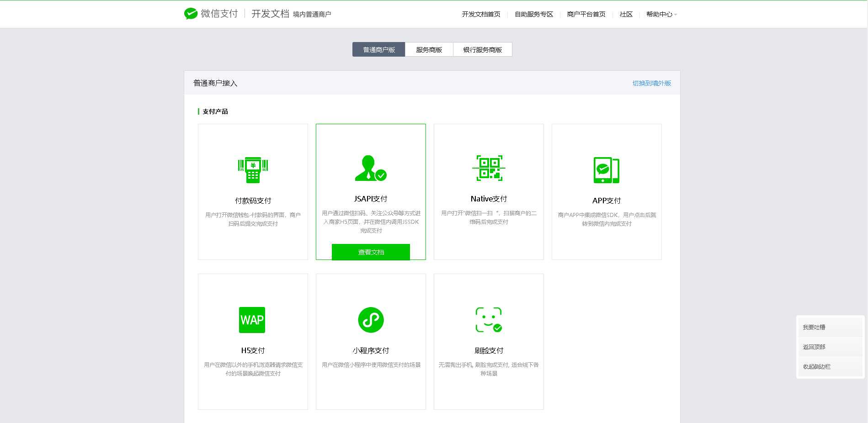Click the 微信支付 brand text
This screenshot has width=868, height=423.
(x=219, y=14)
